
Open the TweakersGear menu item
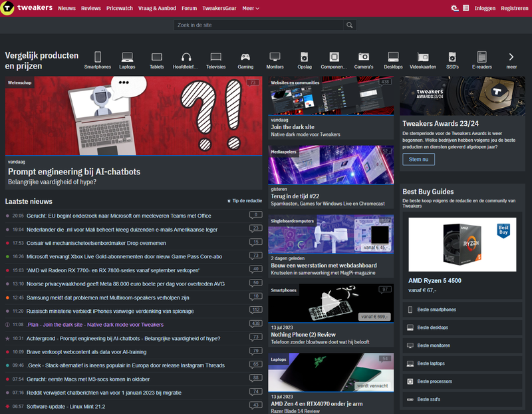(219, 8)
